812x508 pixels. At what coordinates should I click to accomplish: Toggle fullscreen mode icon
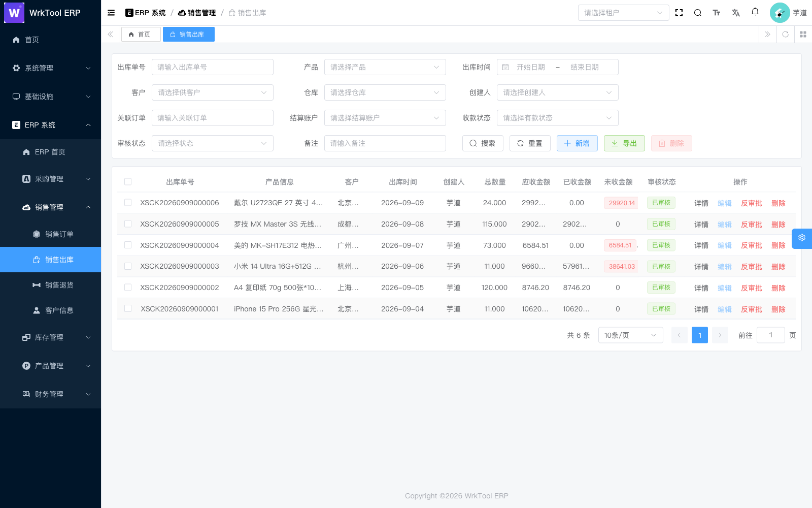679,13
